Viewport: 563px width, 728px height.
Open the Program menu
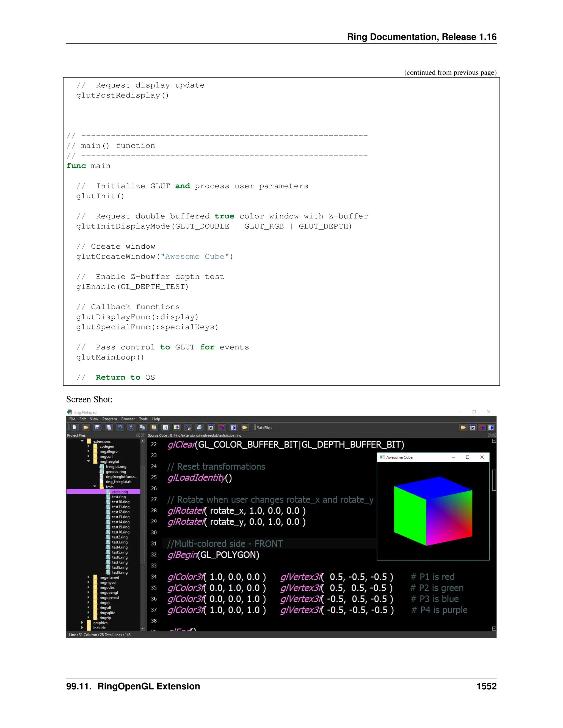(x=109, y=419)
